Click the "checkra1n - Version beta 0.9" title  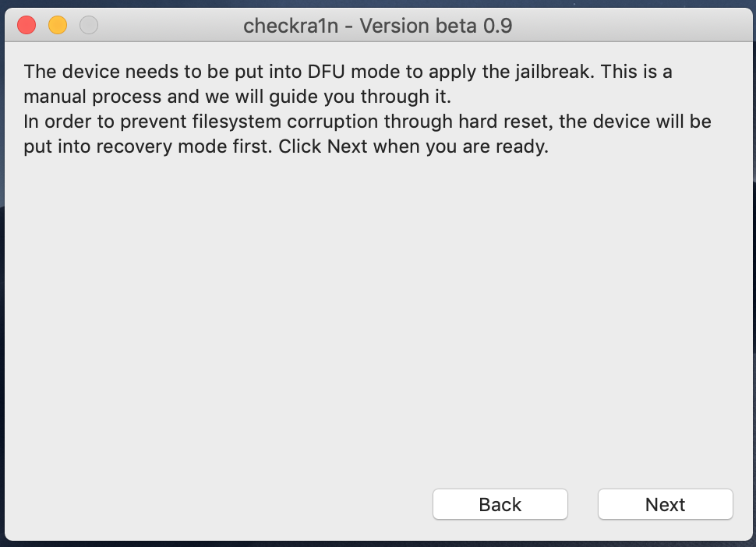[377, 26]
